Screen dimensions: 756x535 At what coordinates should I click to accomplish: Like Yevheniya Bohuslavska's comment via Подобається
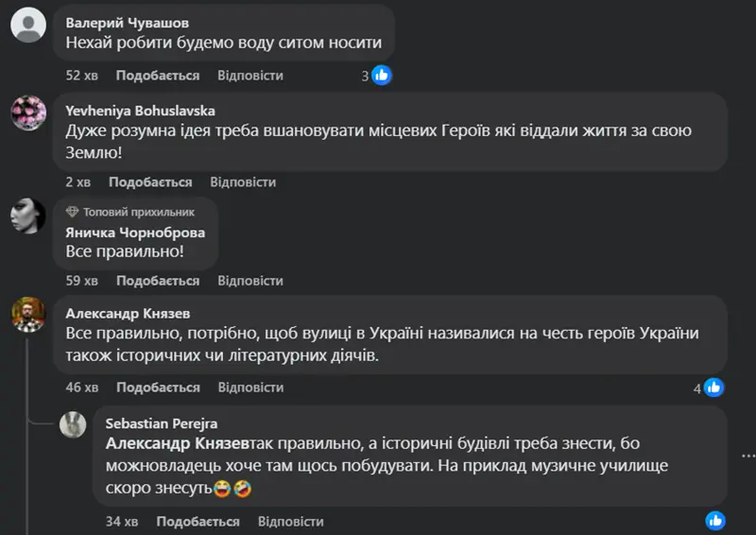pyautogui.click(x=150, y=182)
